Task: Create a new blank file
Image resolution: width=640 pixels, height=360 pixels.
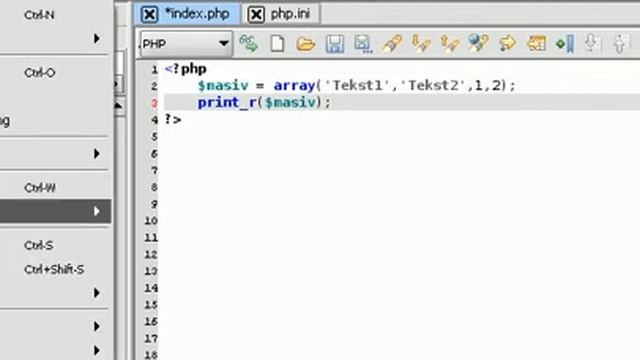Action: pyautogui.click(x=278, y=43)
